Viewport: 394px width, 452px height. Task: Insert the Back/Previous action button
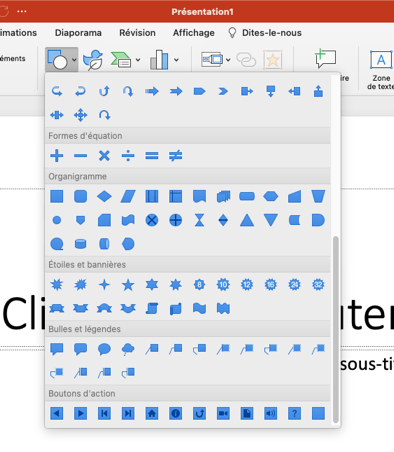pos(57,414)
